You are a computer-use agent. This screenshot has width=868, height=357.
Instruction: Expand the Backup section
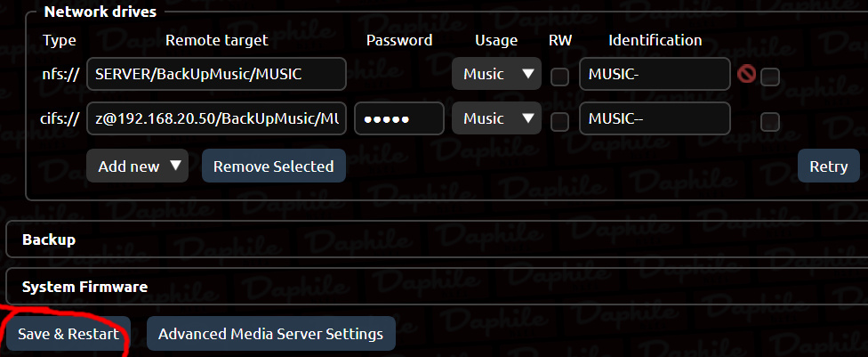49,239
